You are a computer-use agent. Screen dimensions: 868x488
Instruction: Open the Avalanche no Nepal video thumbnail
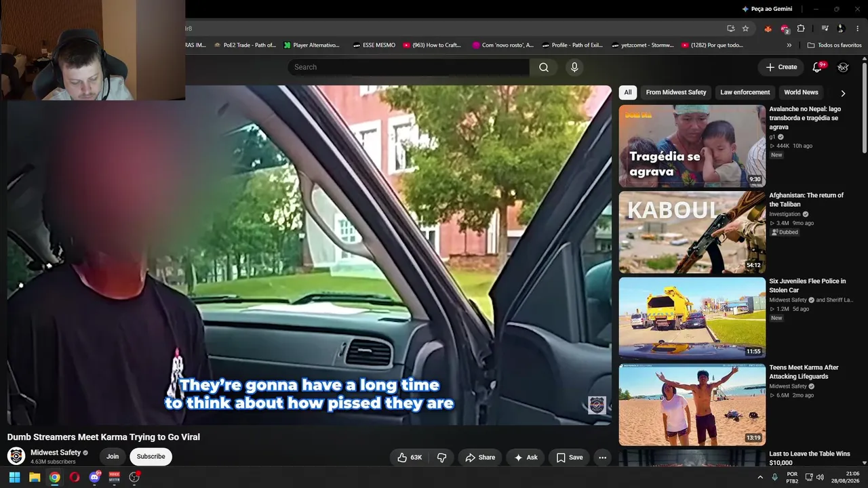click(x=692, y=146)
